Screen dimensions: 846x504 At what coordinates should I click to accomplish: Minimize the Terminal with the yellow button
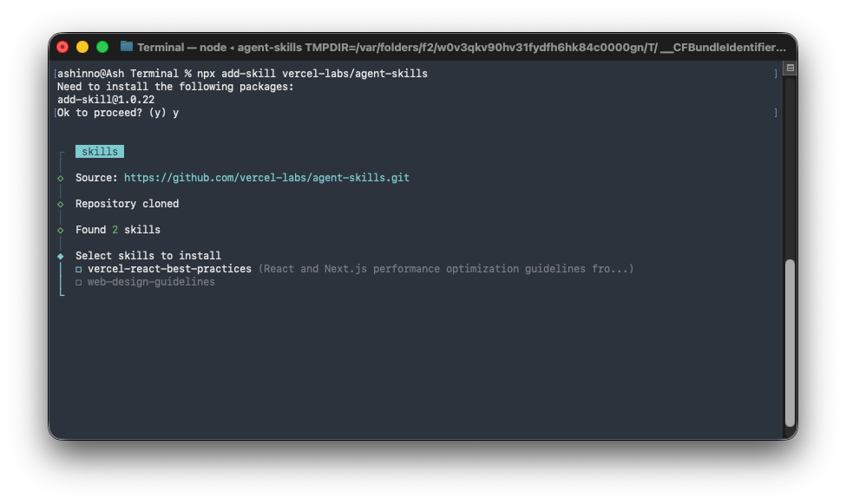coord(82,47)
